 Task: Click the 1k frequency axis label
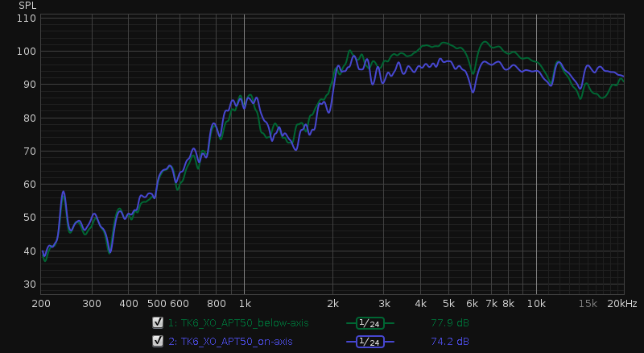(245, 304)
